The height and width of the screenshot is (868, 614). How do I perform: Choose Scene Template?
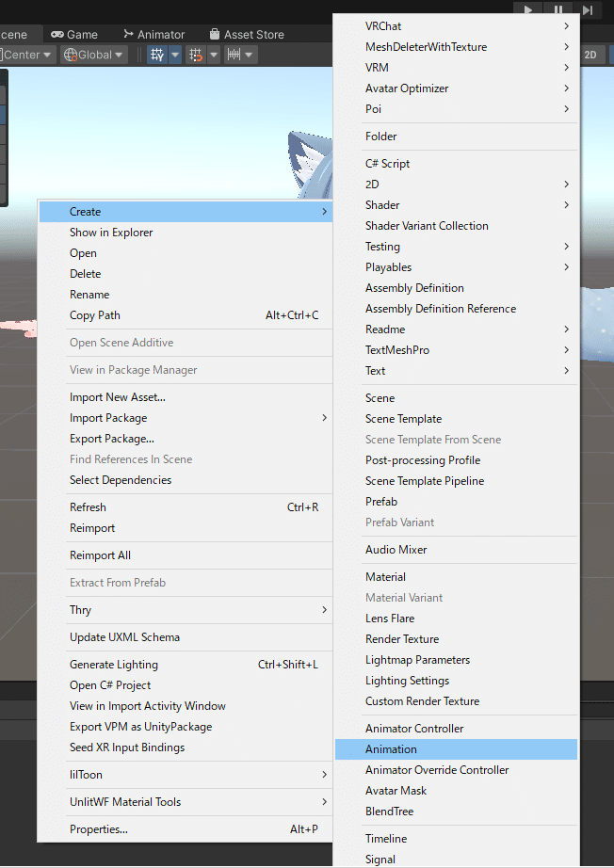(x=456, y=419)
